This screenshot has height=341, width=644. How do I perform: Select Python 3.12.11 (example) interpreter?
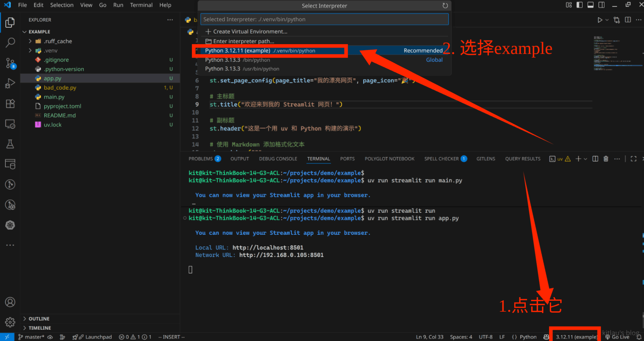click(260, 51)
